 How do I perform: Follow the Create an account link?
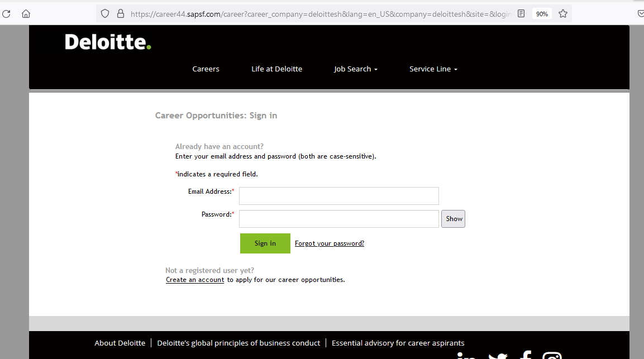click(x=195, y=280)
